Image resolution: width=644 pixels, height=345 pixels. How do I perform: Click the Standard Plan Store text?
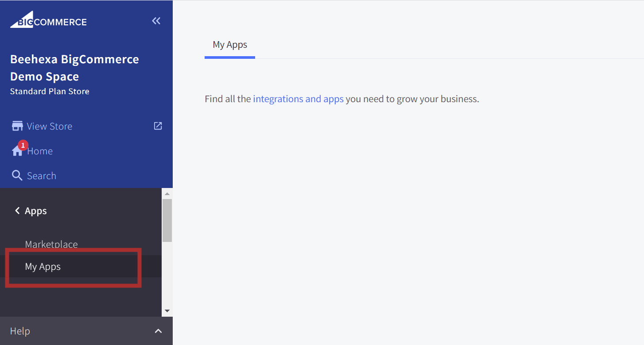point(50,92)
